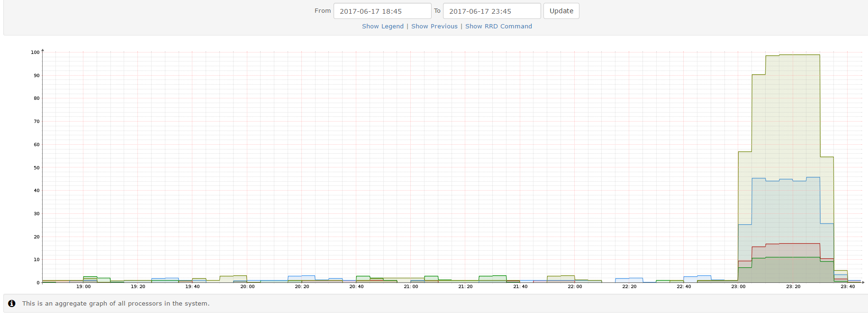Click the To date input field
This screenshot has height=316, width=868.
coord(492,11)
